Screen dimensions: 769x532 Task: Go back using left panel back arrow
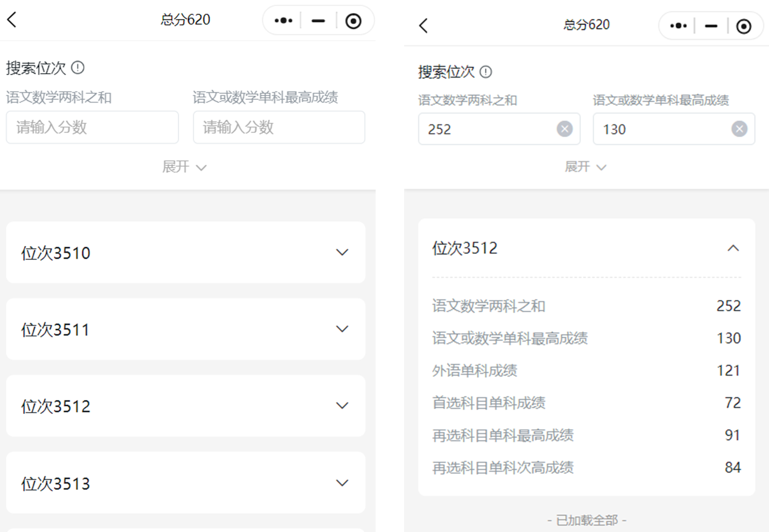12,20
